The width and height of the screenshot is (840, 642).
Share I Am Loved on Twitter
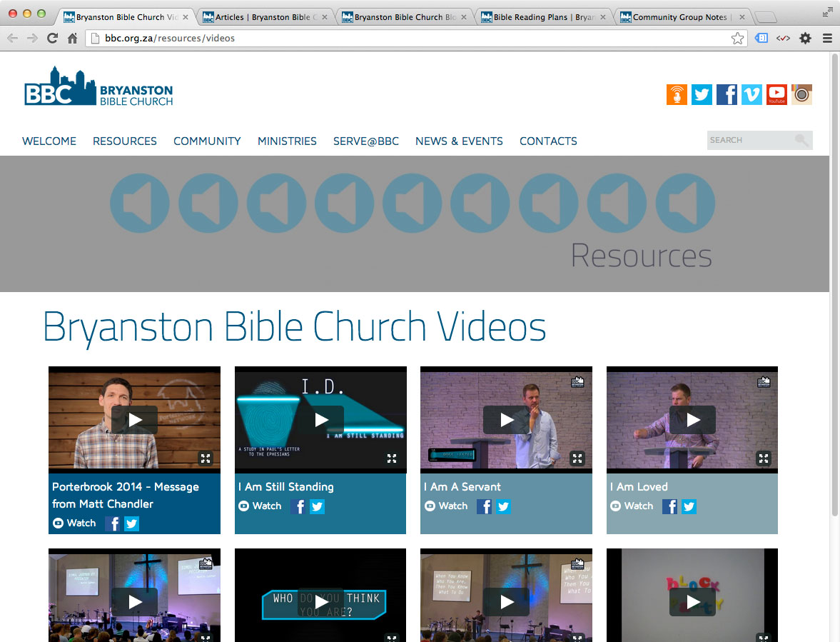[x=689, y=506]
